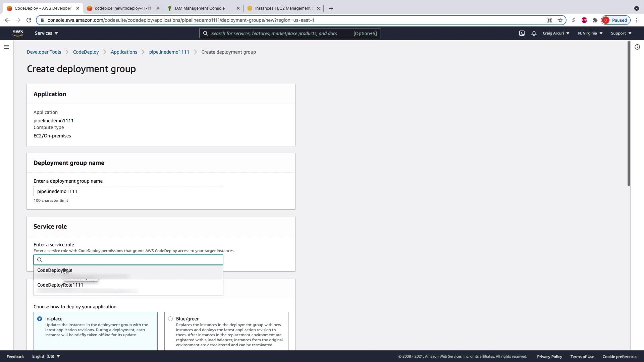
Task: Open the AWS CloudShell icon
Action: 522,33
